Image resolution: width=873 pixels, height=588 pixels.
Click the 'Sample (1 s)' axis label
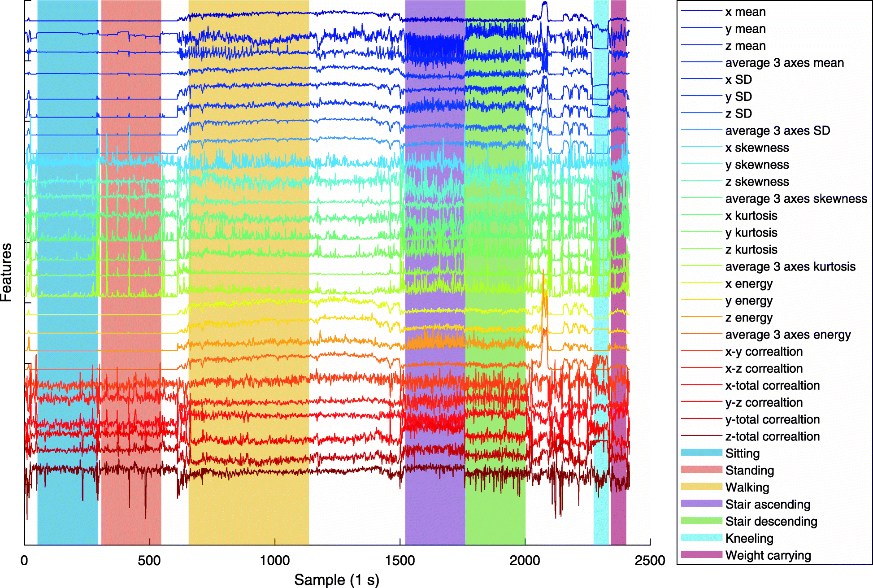(337, 579)
